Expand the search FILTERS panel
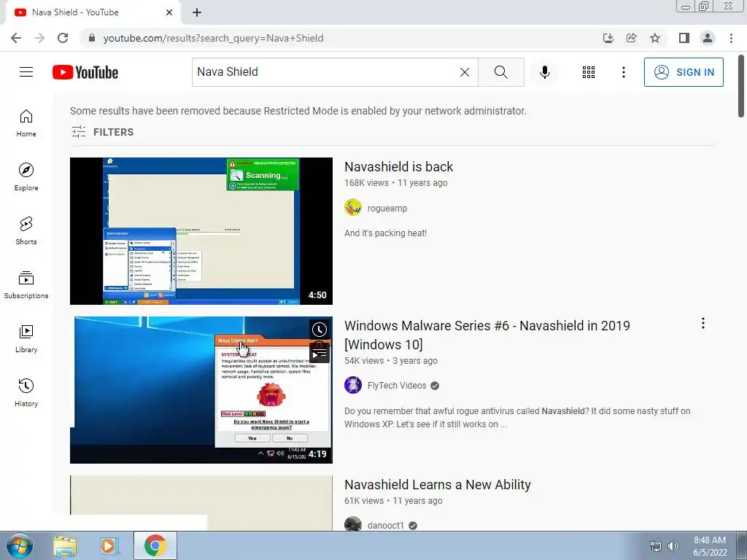This screenshot has height=560, width=747. pos(102,132)
